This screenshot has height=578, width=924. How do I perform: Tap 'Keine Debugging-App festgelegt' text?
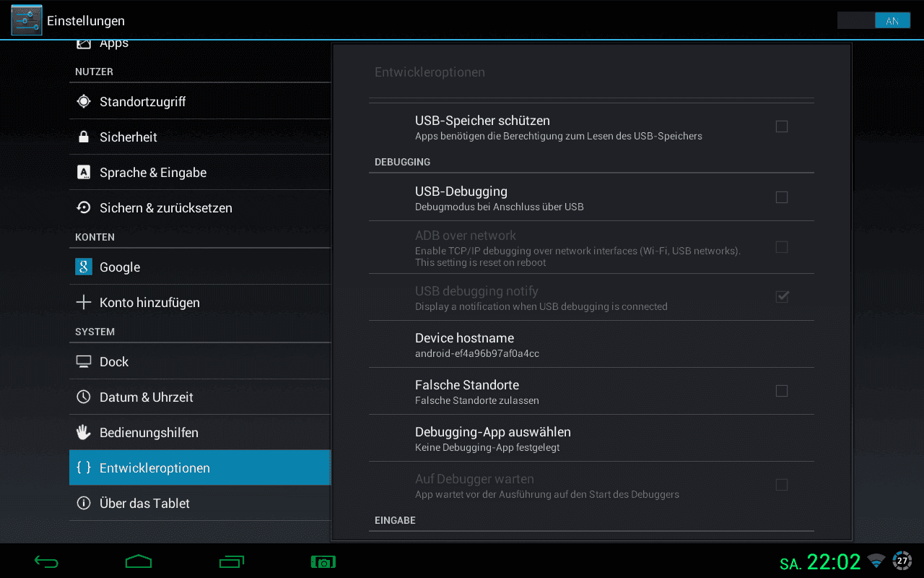click(487, 447)
